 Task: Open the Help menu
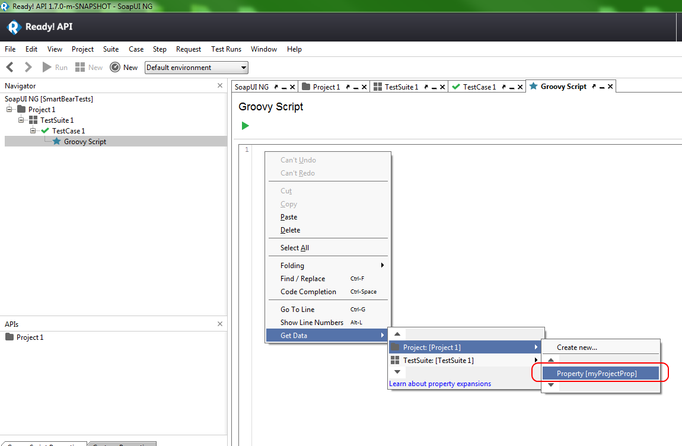294,49
